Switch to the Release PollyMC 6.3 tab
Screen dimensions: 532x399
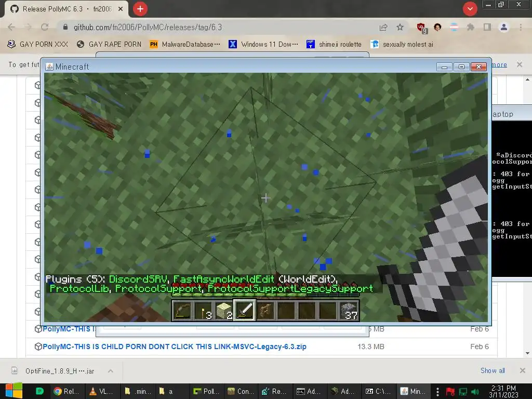67,9
